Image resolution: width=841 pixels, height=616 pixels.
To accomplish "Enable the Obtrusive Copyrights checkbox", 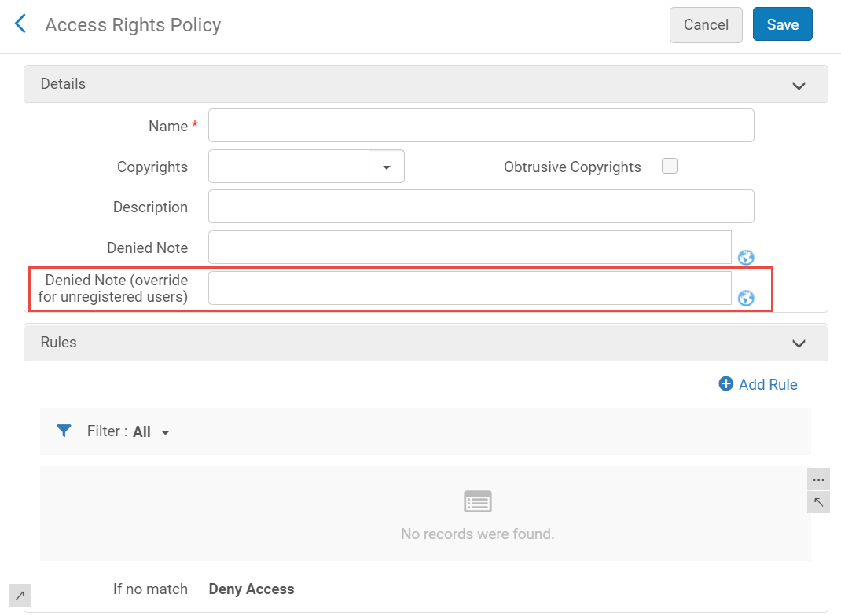I will point(670,166).
